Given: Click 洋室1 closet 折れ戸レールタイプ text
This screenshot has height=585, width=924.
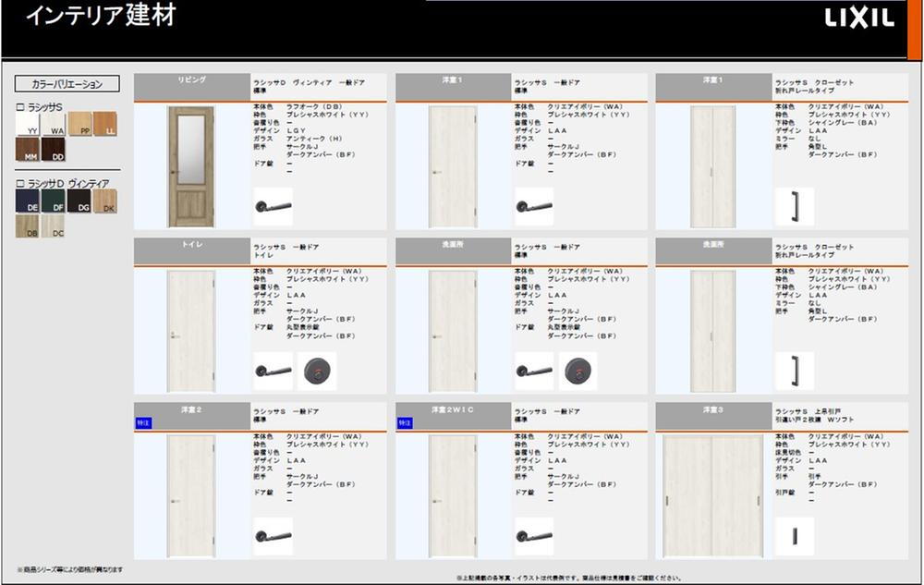Looking at the screenshot, I should click(x=805, y=91).
